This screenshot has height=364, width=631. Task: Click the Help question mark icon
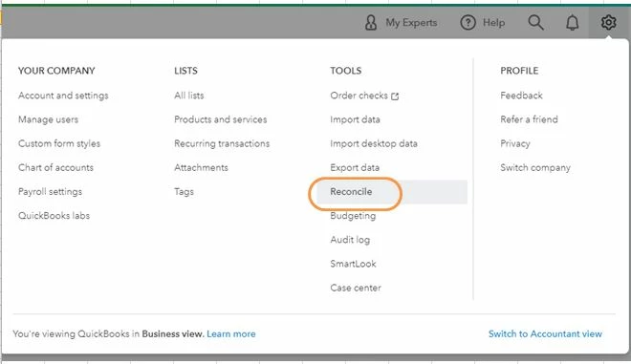(x=468, y=23)
